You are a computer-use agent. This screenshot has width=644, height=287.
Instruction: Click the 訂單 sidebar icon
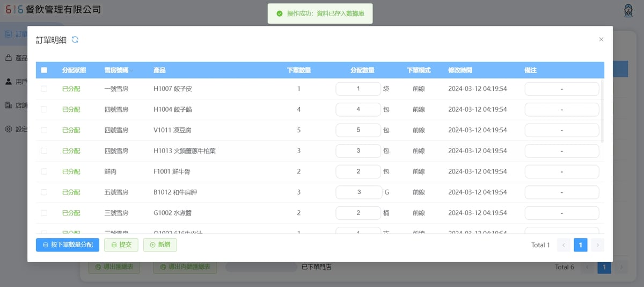9,34
